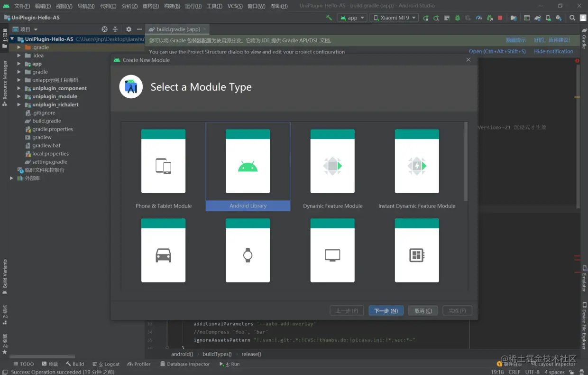Click the Make Project hammer icon
The image size is (588, 375).
point(329,18)
